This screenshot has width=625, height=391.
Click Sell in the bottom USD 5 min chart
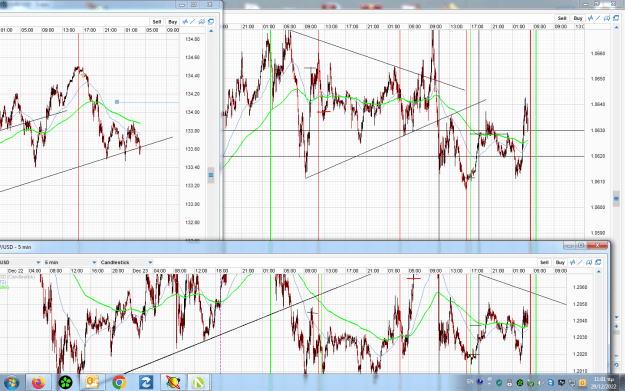pos(544,262)
